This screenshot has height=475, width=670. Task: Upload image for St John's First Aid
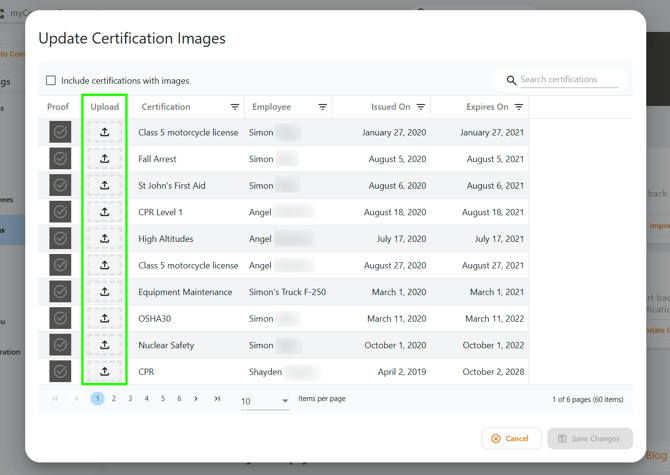[x=104, y=185]
